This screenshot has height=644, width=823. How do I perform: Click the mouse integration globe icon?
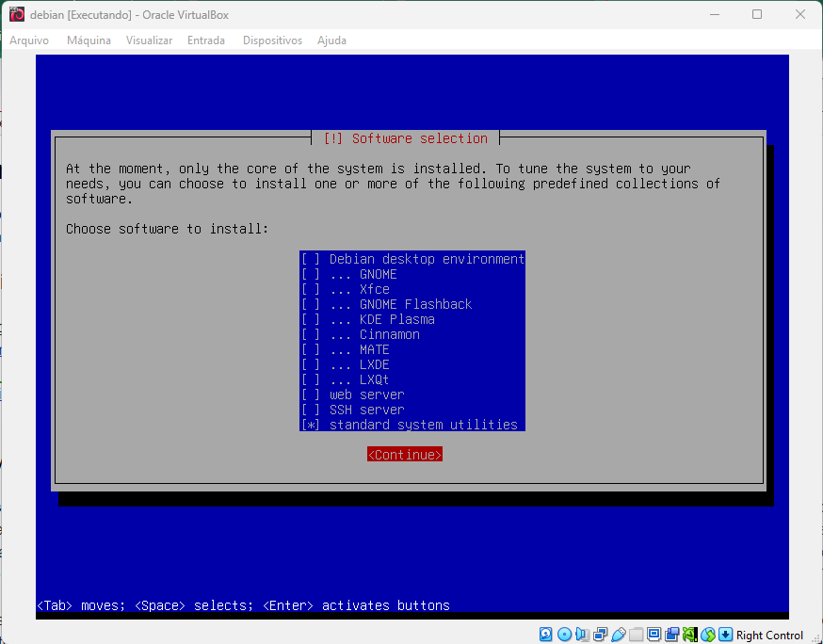[x=707, y=635]
